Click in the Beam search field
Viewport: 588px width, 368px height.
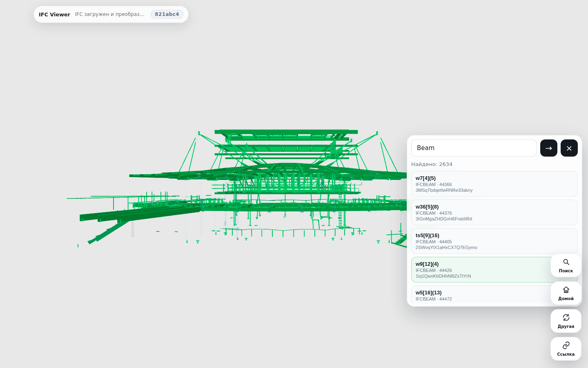coord(474,148)
